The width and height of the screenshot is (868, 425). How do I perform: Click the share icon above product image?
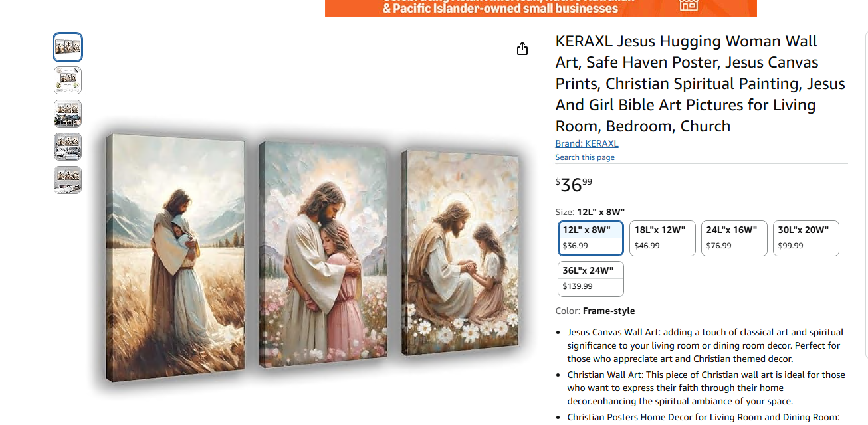click(x=522, y=48)
